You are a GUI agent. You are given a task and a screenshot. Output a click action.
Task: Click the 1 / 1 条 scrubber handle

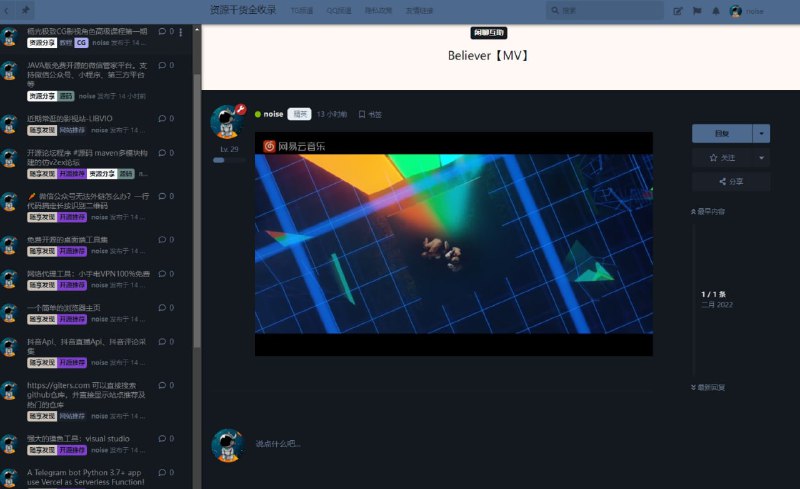(x=717, y=299)
